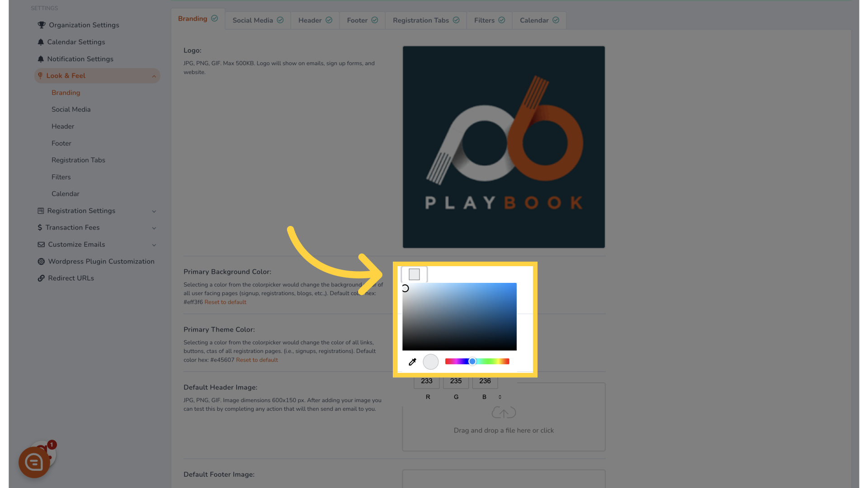Click the Look & Feel lightbulb icon
The image size is (868, 488).
point(40,76)
